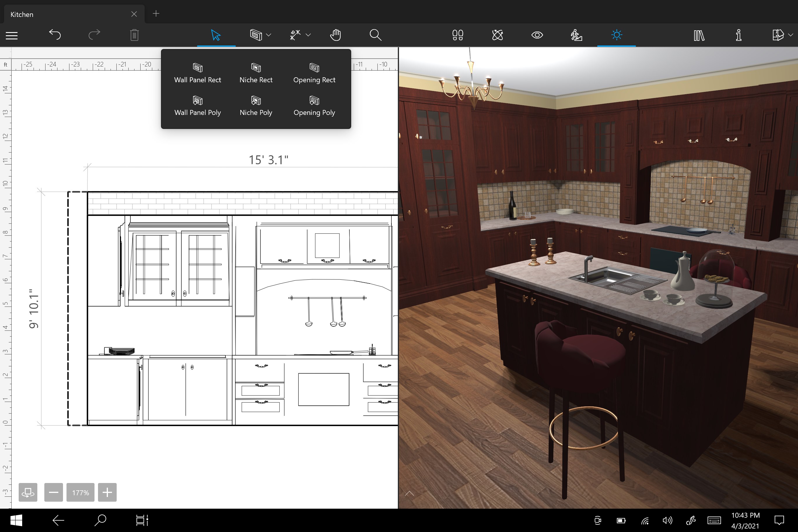798x532 pixels.
Task: Expand the wall panel tool dropdown
Action: pyautogui.click(x=269, y=35)
